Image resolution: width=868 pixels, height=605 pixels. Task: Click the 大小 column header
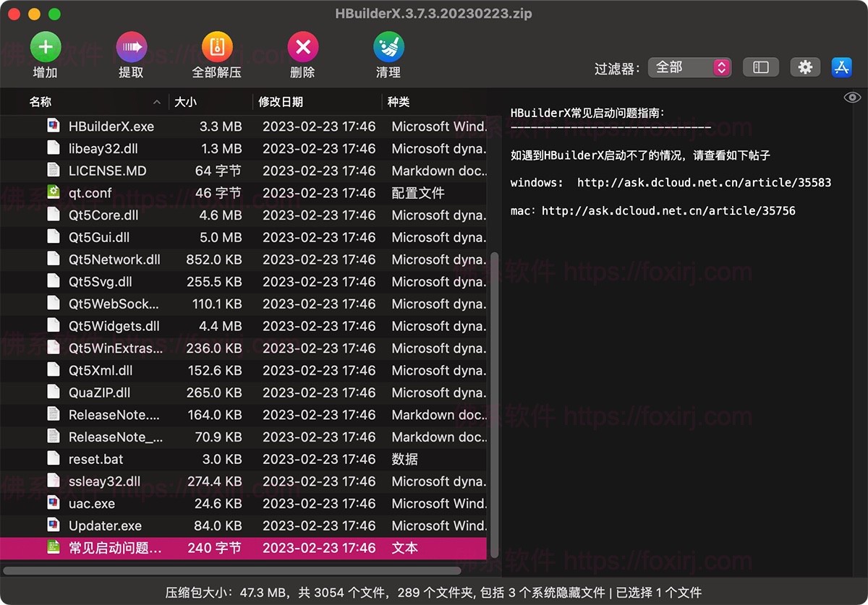pos(186,102)
